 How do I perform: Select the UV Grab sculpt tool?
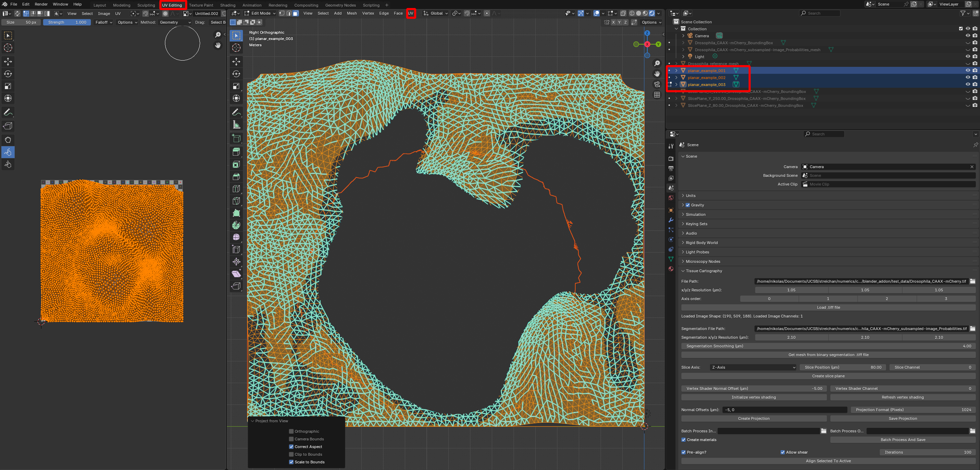pyautogui.click(x=8, y=140)
